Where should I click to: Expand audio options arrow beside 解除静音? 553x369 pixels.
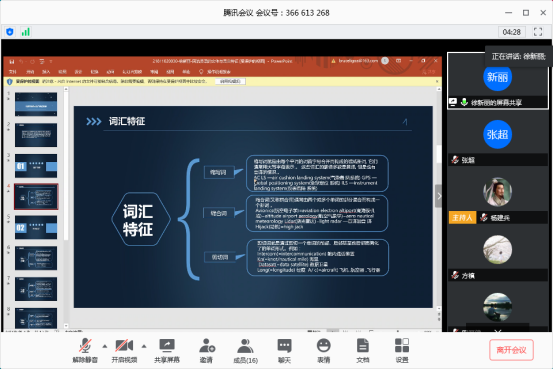pyautogui.click(x=105, y=346)
